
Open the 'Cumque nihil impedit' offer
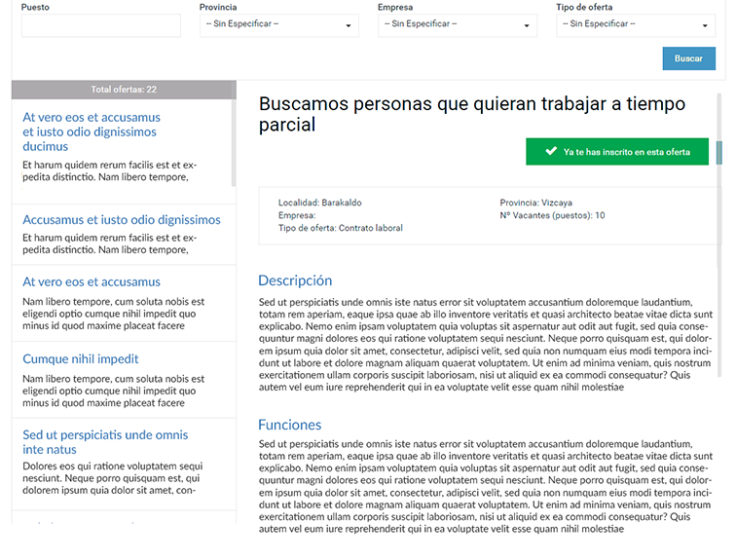pyautogui.click(x=81, y=358)
